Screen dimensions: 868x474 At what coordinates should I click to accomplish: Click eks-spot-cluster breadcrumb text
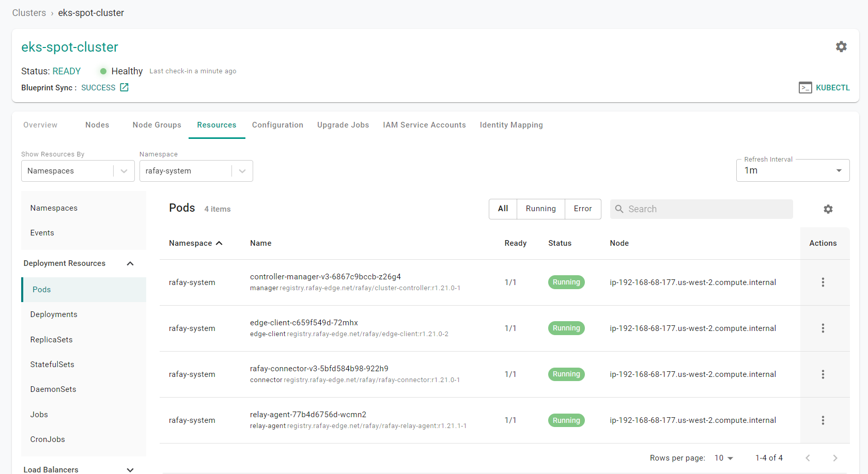tap(91, 13)
